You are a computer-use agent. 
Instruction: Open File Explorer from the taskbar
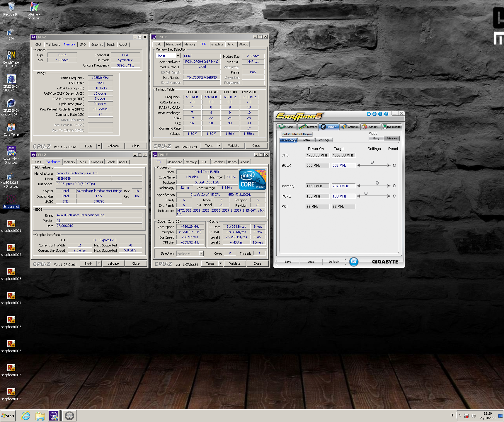tap(40, 416)
